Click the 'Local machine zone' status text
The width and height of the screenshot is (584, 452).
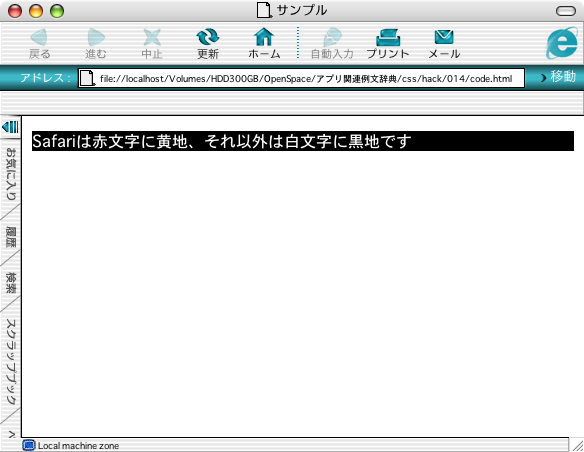pos(78,446)
